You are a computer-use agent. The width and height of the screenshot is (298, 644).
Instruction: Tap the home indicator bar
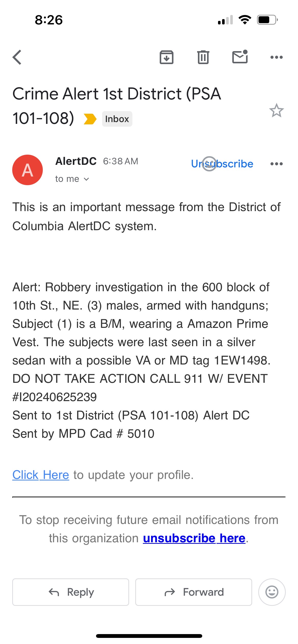pyautogui.click(x=149, y=636)
